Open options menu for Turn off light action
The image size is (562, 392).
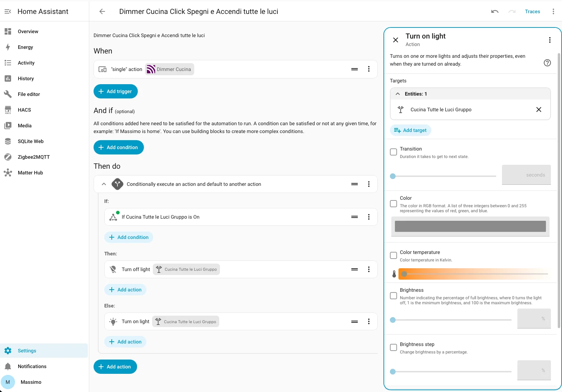coord(369,269)
